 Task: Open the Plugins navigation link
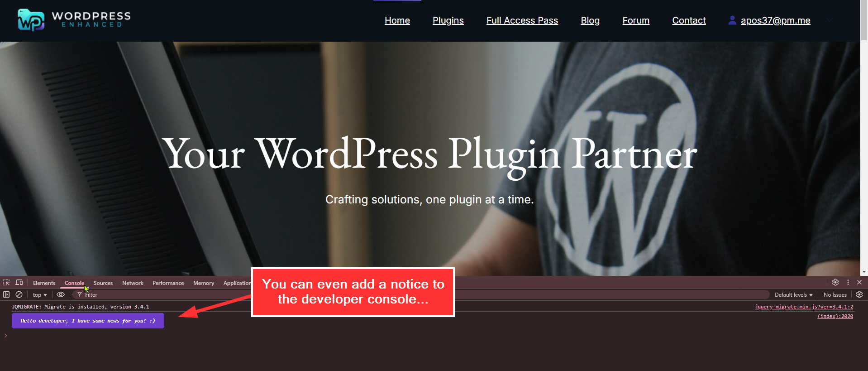pyautogui.click(x=448, y=20)
